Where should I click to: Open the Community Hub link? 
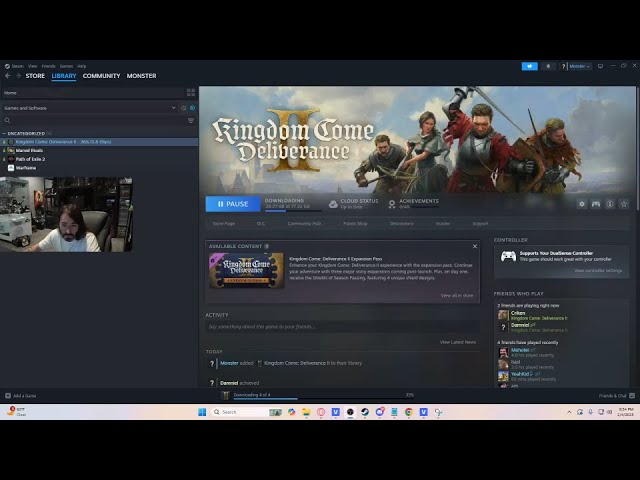pyautogui.click(x=304, y=224)
